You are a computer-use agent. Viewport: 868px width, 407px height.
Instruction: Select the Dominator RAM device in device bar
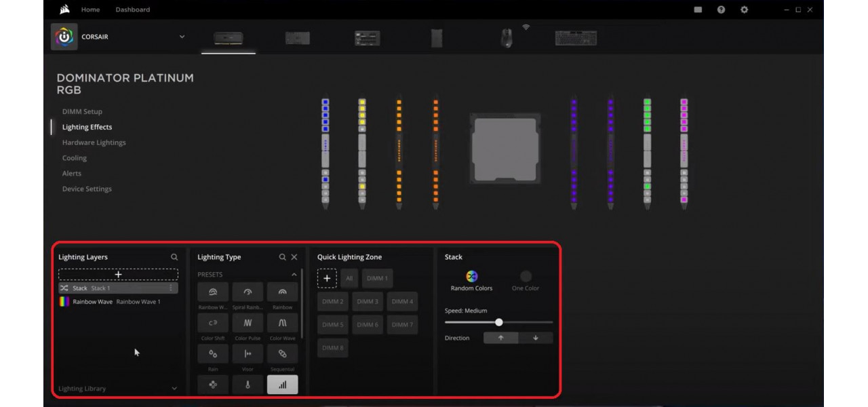pyautogui.click(x=229, y=38)
